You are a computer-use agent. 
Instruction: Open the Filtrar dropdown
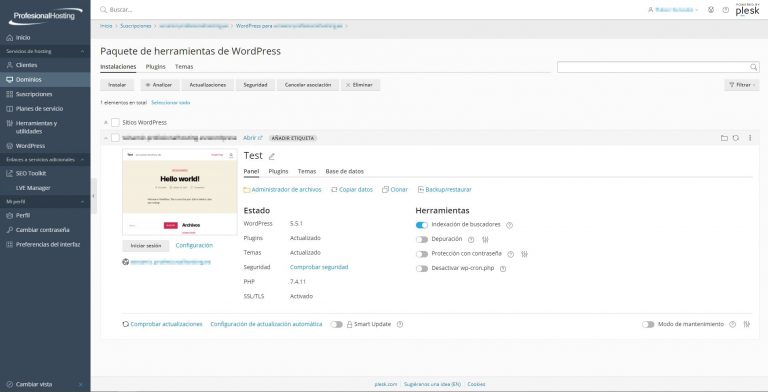(x=742, y=85)
